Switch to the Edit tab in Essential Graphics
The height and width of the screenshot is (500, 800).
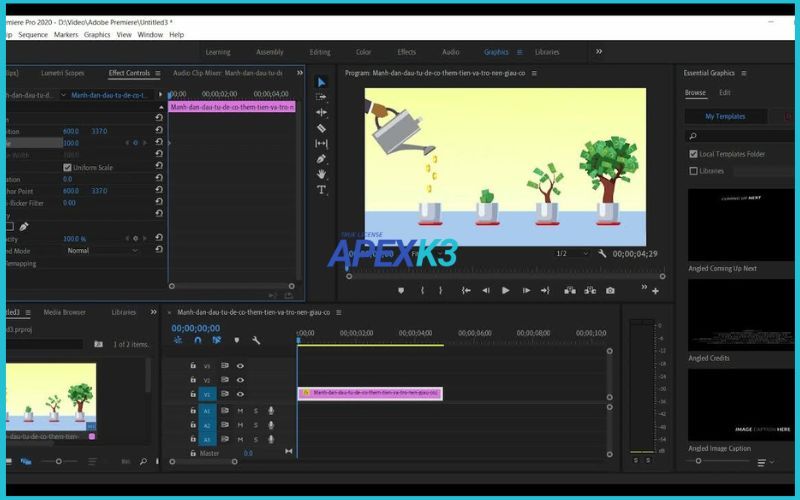point(724,92)
